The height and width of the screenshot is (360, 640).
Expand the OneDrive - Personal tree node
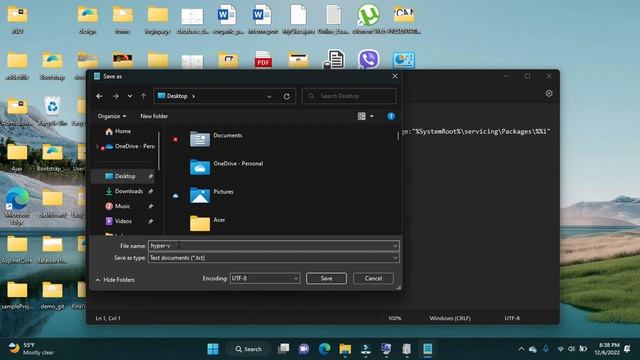coord(97,146)
